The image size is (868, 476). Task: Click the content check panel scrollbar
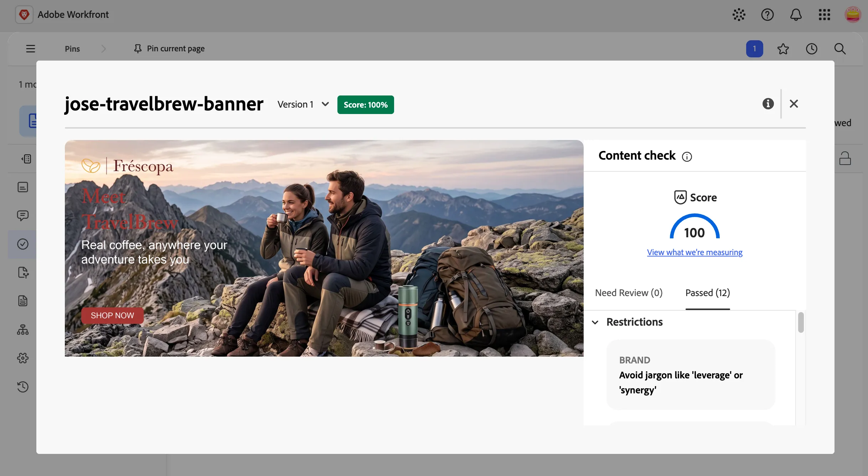[801, 322]
